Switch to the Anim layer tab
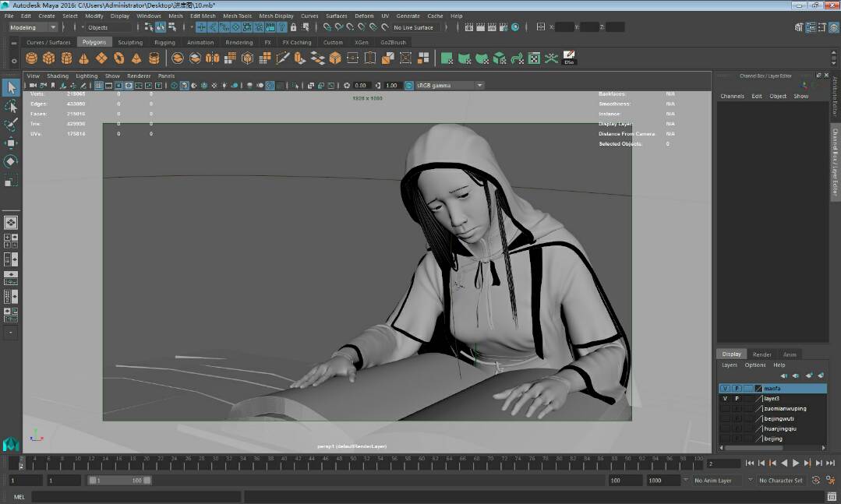 (790, 354)
